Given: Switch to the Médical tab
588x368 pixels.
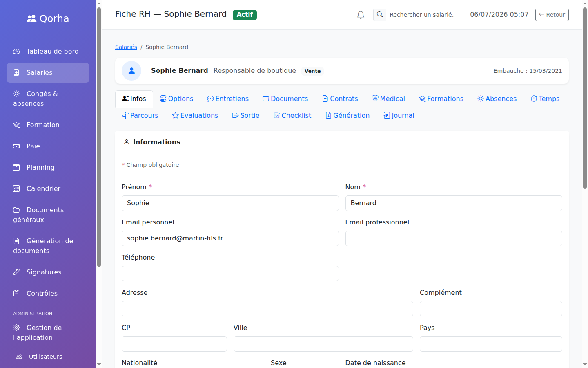Looking at the screenshot, I should pyautogui.click(x=388, y=99).
